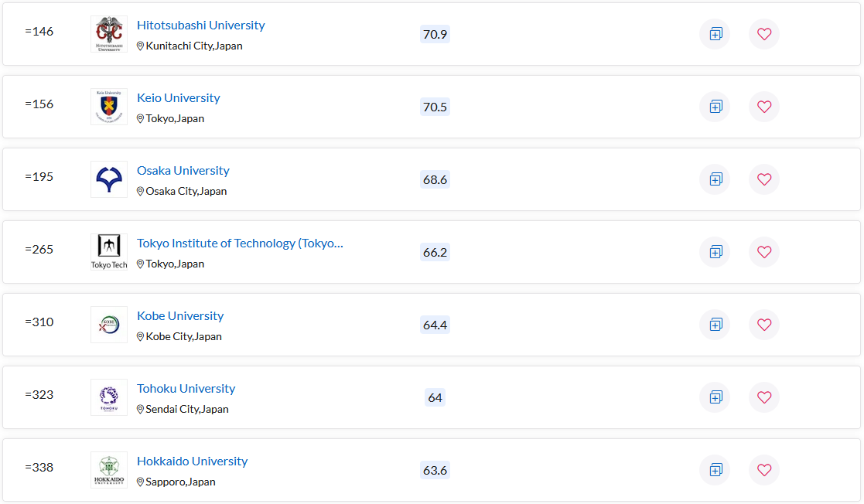Image resolution: width=864 pixels, height=504 pixels.
Task: Click Kobe University score 64.4
Action: [435, 325]
